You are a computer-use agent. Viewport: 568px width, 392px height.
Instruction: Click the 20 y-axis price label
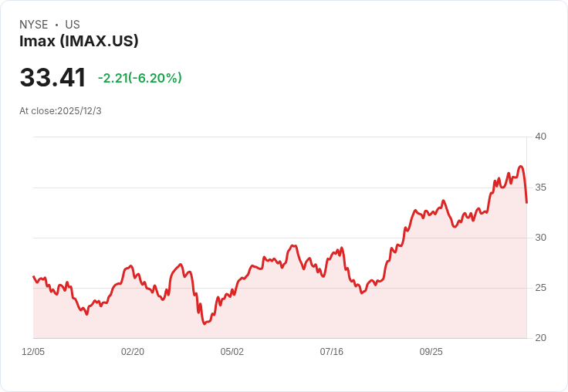tap(540, 338)
